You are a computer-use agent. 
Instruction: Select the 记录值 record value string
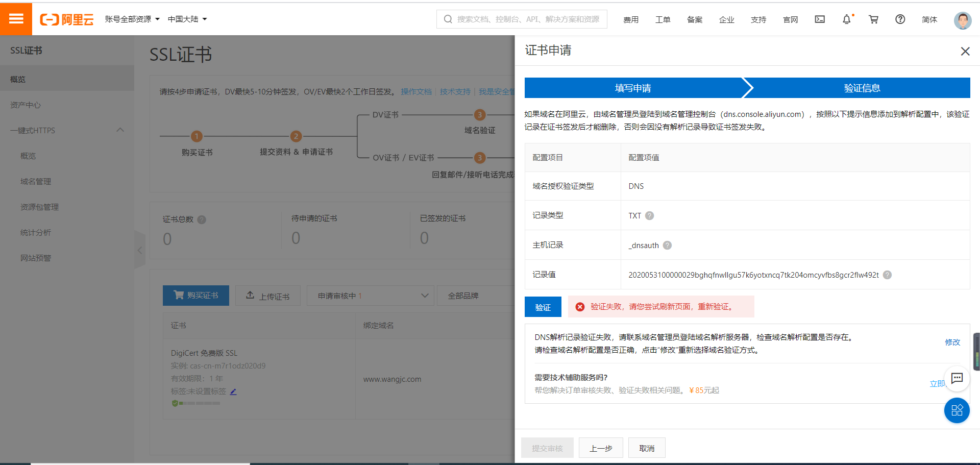click(753, 275)
